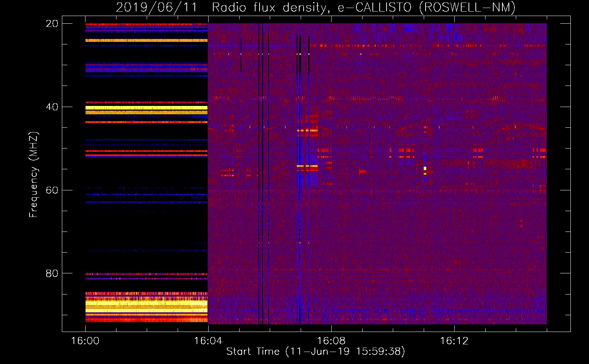Click the 'Frequency (MHZ)' y-axis label
This screenshot has width=589, height=364.
(x=33, y=175)
